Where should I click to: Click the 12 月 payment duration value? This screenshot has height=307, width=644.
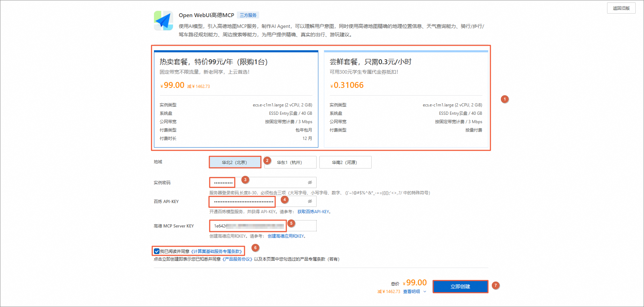pos(307,138)
